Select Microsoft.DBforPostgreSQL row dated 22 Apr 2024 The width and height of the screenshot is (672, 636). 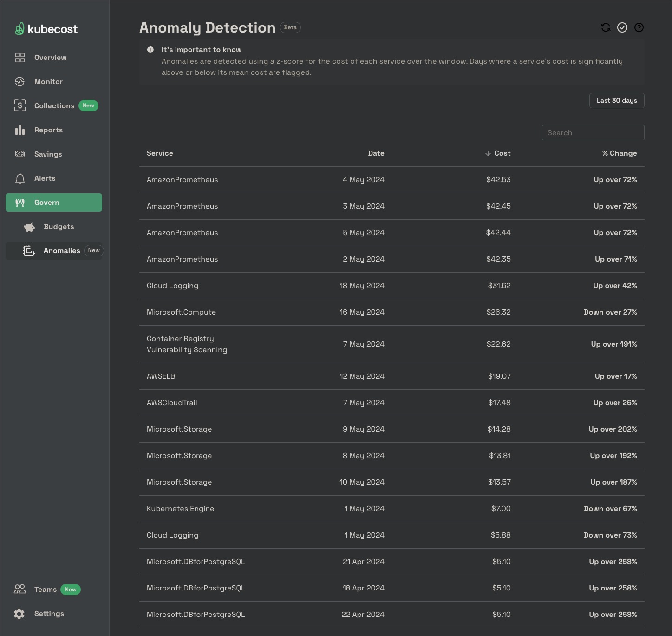392,615
